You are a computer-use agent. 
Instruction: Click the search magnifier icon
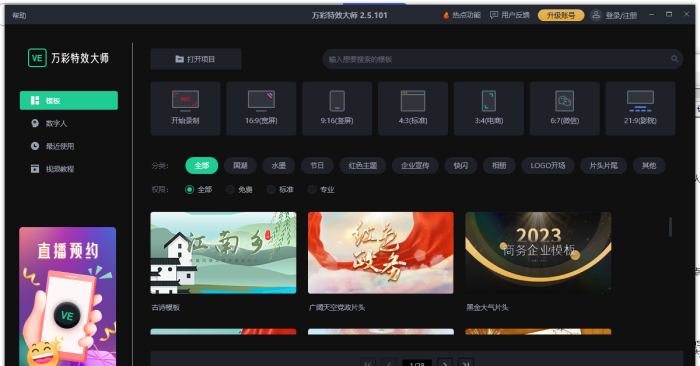[x=674, y=59]
